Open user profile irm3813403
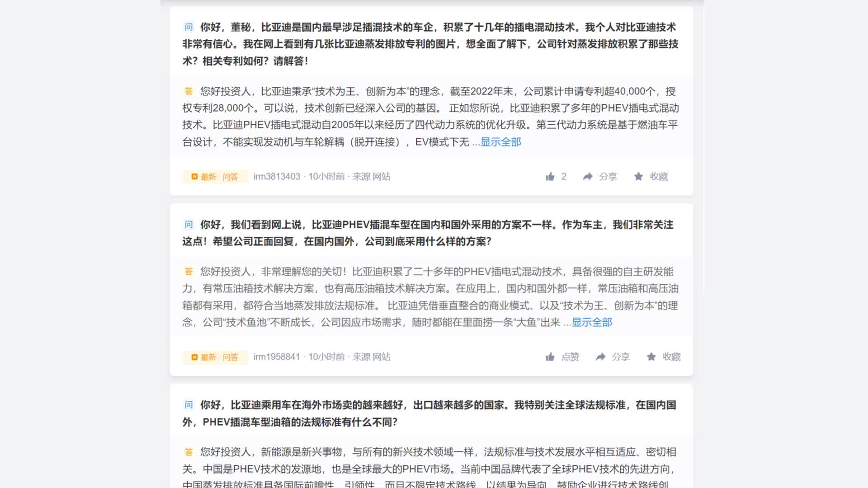Image resolution: width=868 pixels, height=488 pixels. click(x=277, y=177)
